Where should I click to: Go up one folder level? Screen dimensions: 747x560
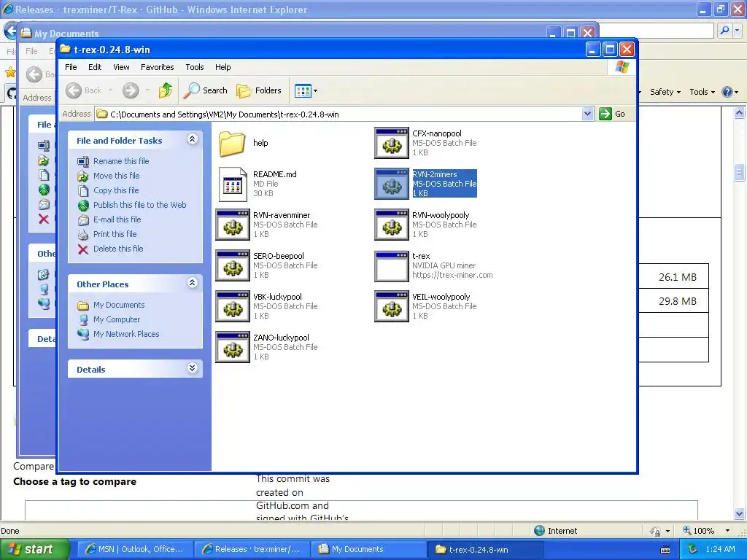[x=166, y=90]
